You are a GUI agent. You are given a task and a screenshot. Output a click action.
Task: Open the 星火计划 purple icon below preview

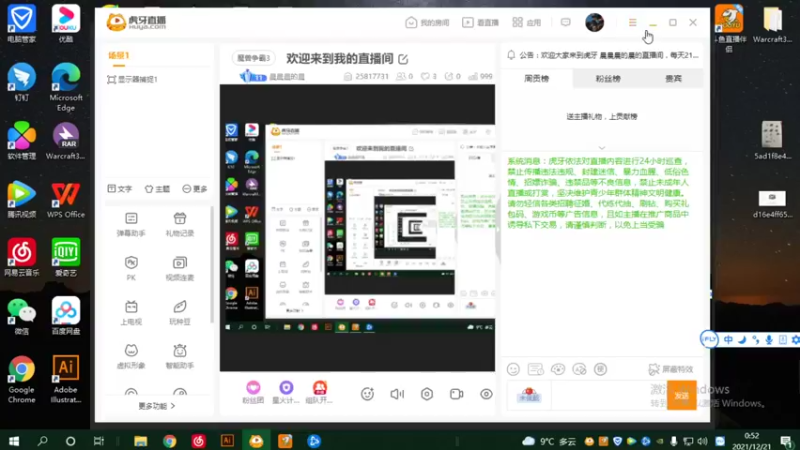(286, 392)
